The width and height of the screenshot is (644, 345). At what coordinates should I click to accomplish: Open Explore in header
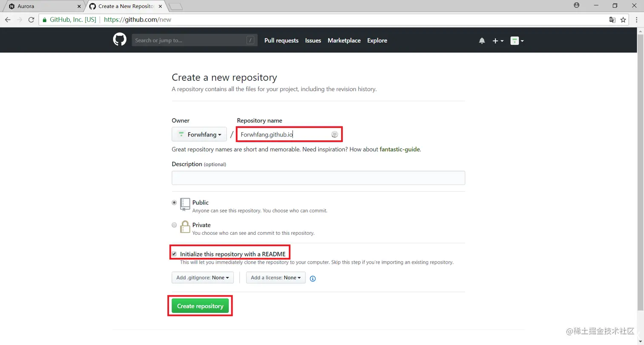(377, 40)
